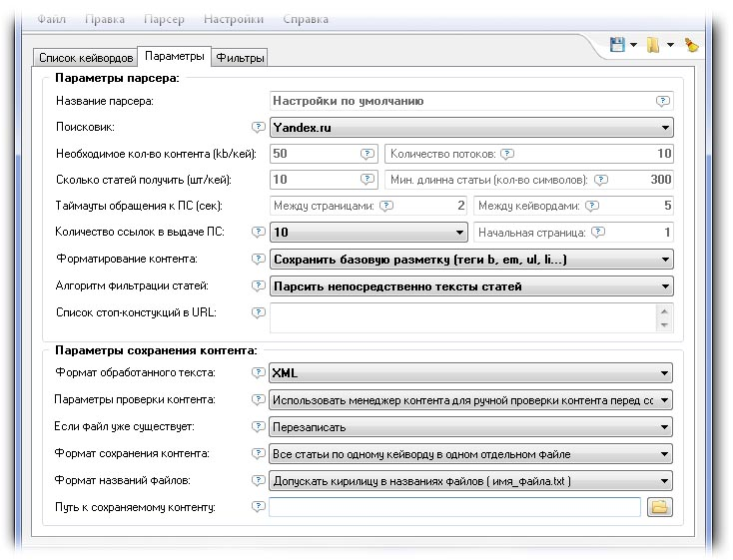
Task: Click the help bubble inside Название парсера field
Action: (x=662, y=101)
